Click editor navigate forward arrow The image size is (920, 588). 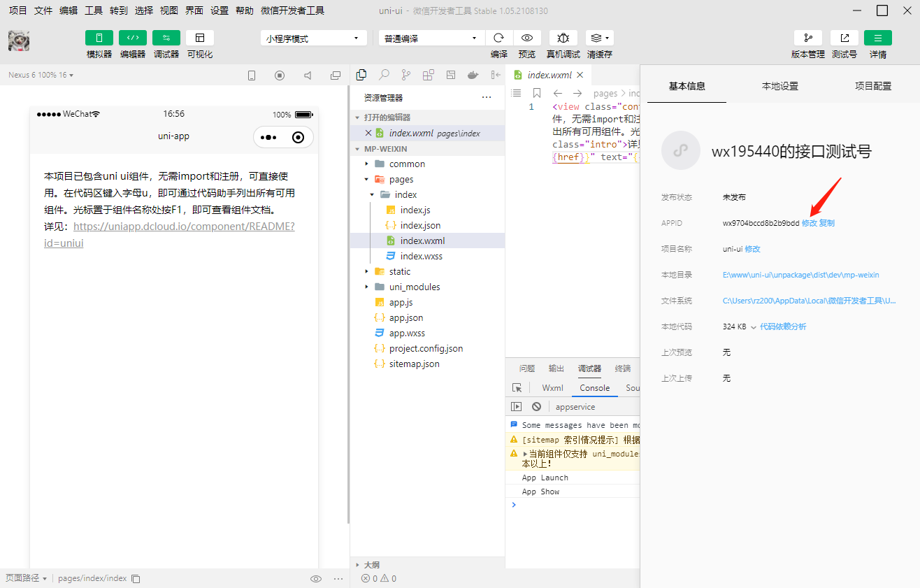(577, 93)
